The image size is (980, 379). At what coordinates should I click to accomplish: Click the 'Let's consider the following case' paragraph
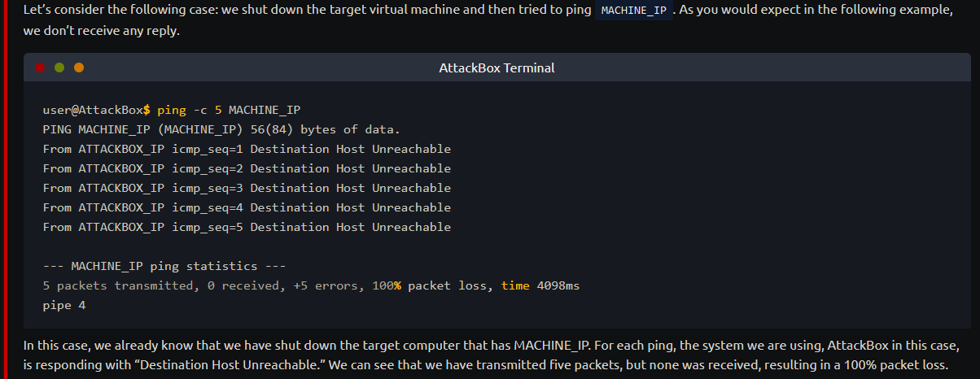488,21
